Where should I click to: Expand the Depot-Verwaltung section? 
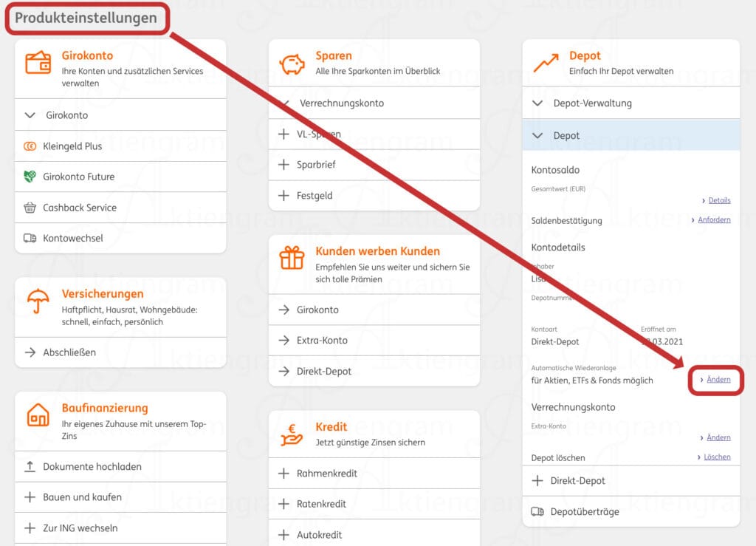coord(631,103)
